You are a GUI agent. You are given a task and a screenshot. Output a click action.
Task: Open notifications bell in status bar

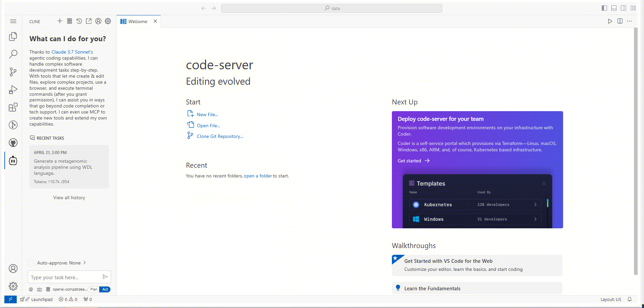point(630,299)
